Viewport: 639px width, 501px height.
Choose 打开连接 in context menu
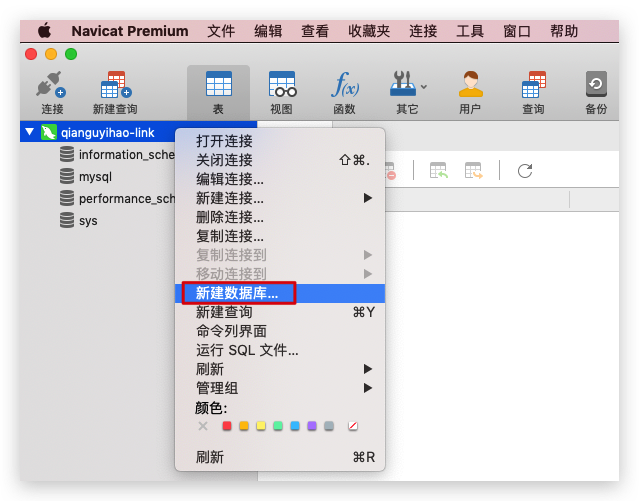(x=280, y=141)
